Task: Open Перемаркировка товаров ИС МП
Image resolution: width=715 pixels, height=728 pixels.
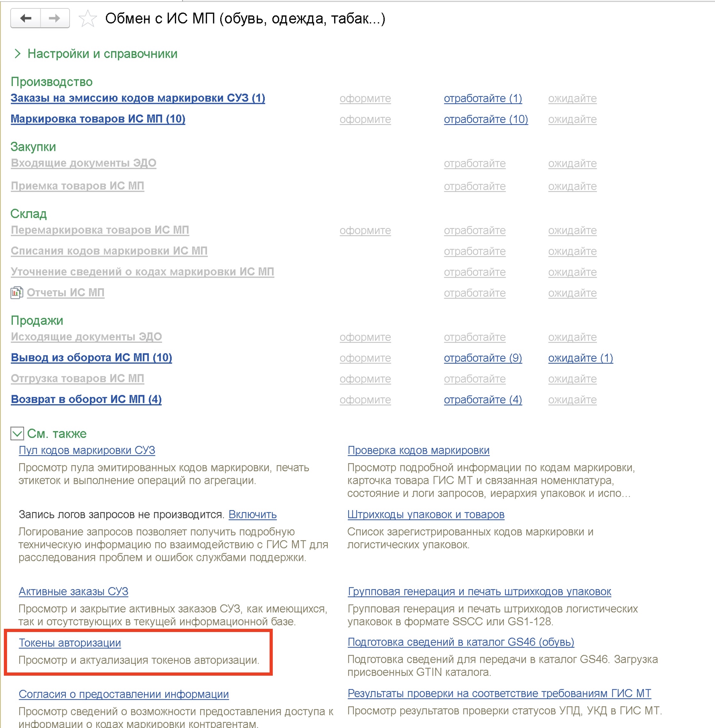Action: tap(100, 230)
